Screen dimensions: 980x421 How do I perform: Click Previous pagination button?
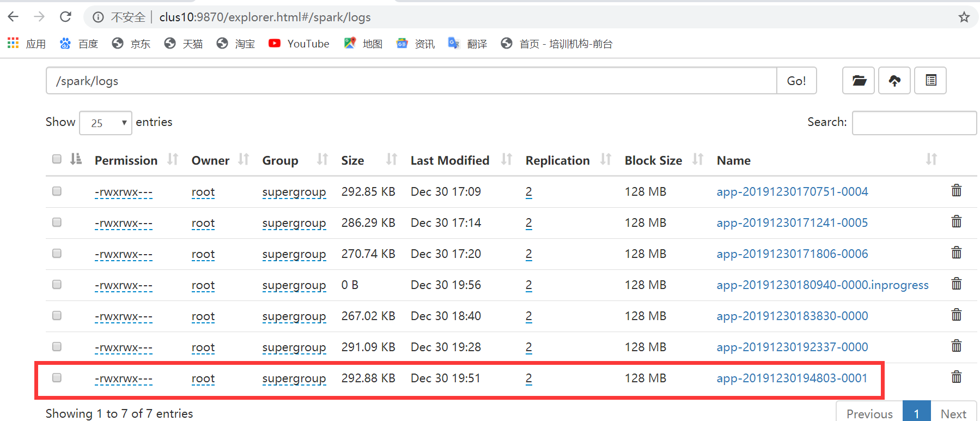(x=869, y=412)
